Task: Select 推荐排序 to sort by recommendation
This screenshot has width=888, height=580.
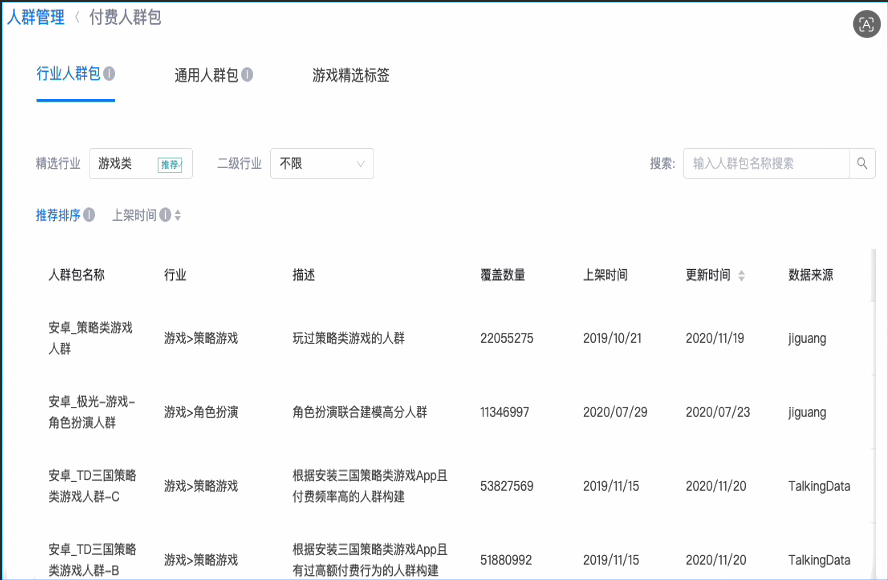Action: pos(58,213)
